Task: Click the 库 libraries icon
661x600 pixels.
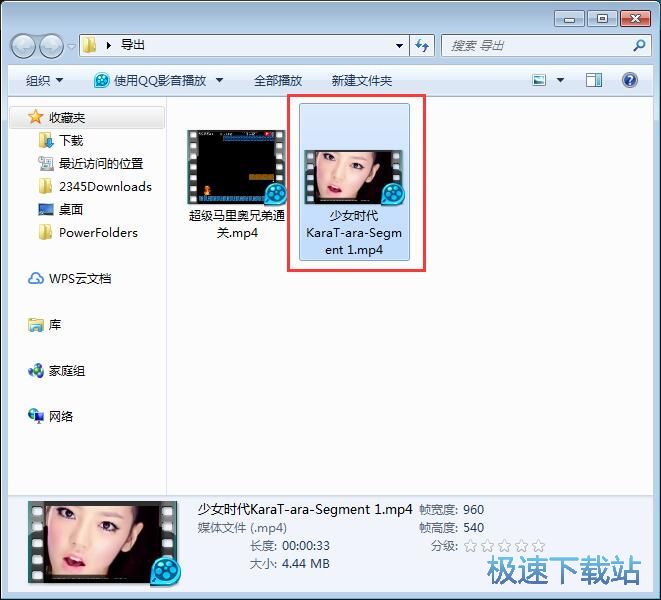Action: 35,325
